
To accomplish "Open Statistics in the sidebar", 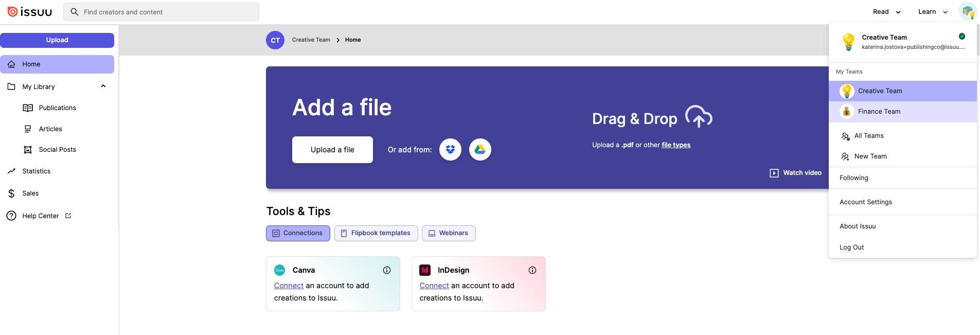I will (36, 171).
